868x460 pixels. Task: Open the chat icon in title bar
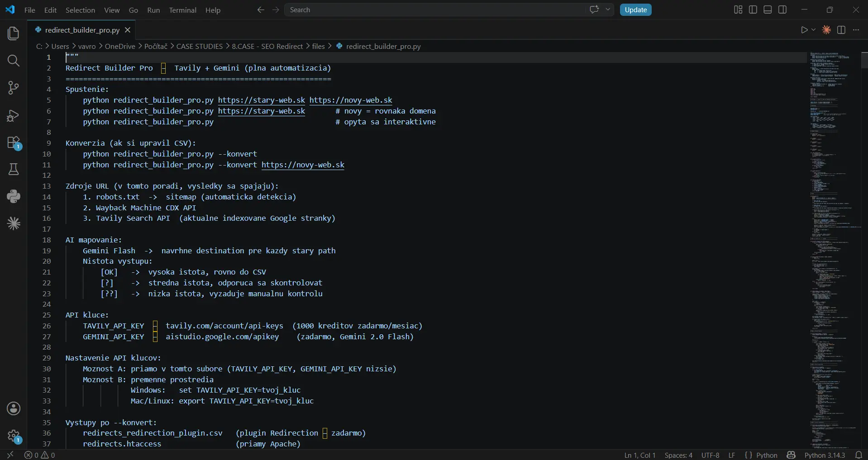tap(594, 9)
